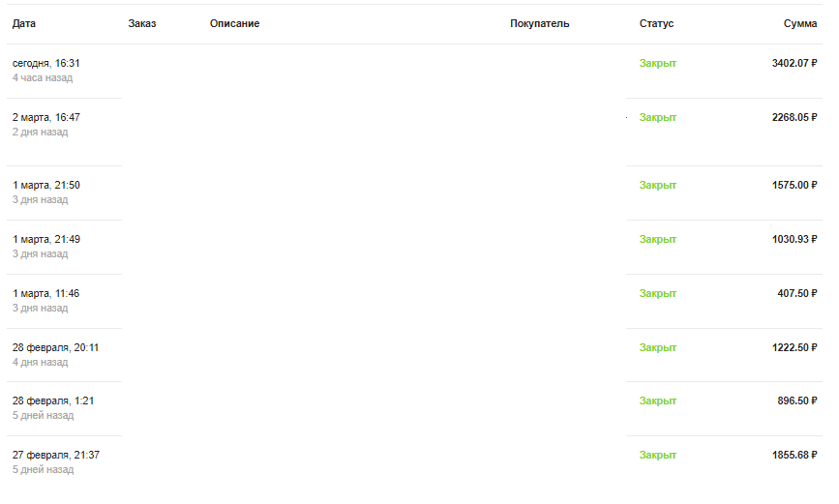Select the 1 марта, 21:50 order date
839x504 pixels.
[46, 185]
